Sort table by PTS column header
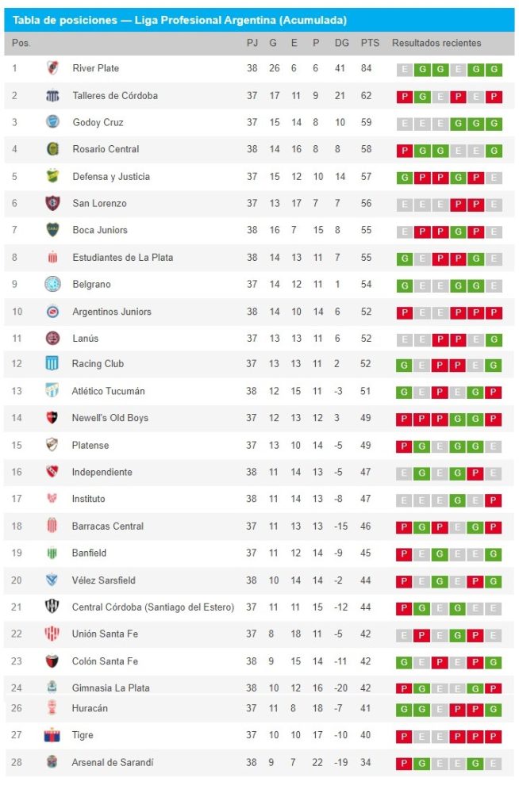This screenshot has width=519, height=812. coord(370,43)
